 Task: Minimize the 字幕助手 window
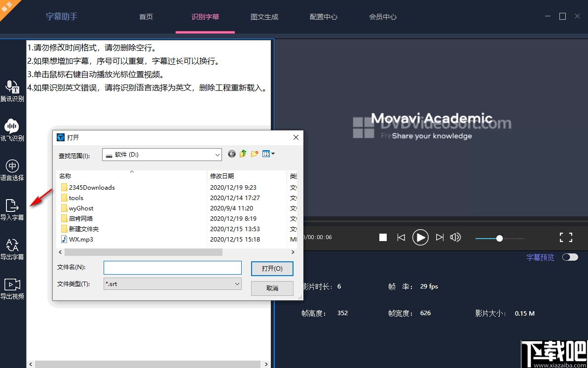[x=548, y=16]
